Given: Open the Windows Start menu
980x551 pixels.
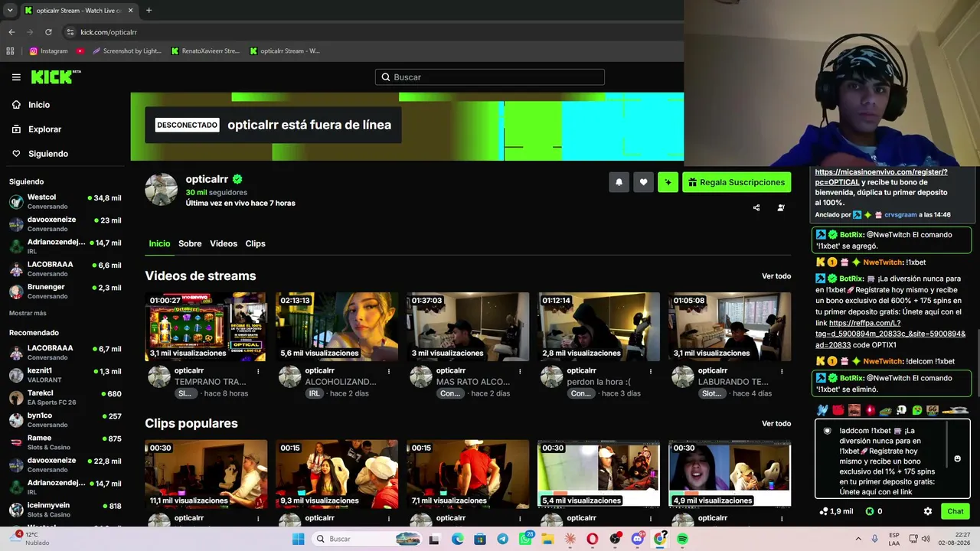Looking at the screenshot, I should 298,539.
